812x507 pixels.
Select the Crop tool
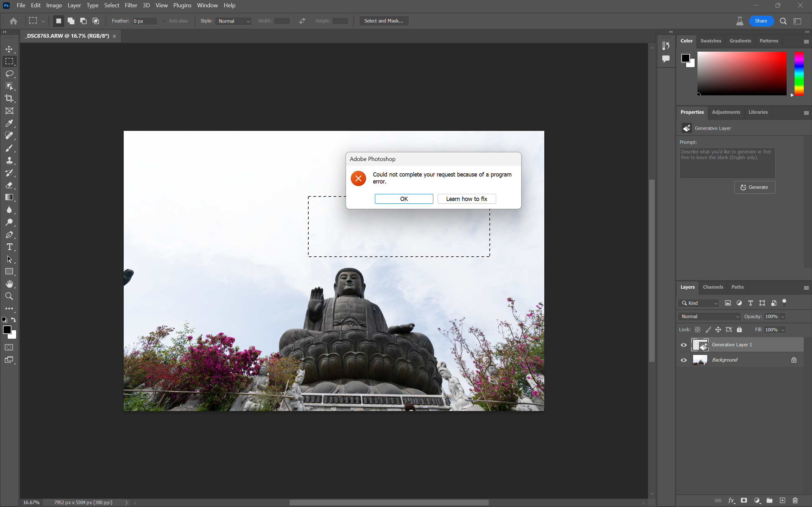(x=9, y=99)
